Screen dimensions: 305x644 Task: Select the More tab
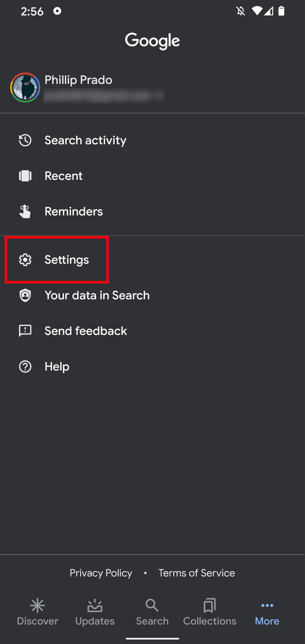tap(267, 612)
